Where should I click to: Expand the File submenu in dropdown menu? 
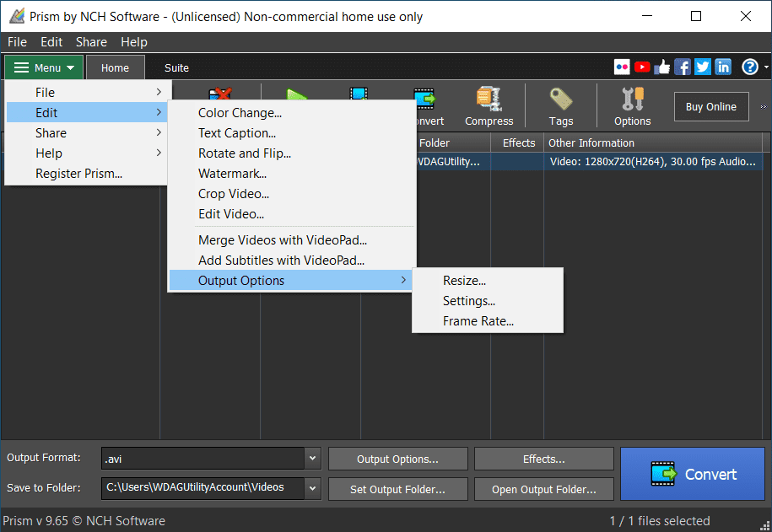pyautogui.click(x=87, y=93)
